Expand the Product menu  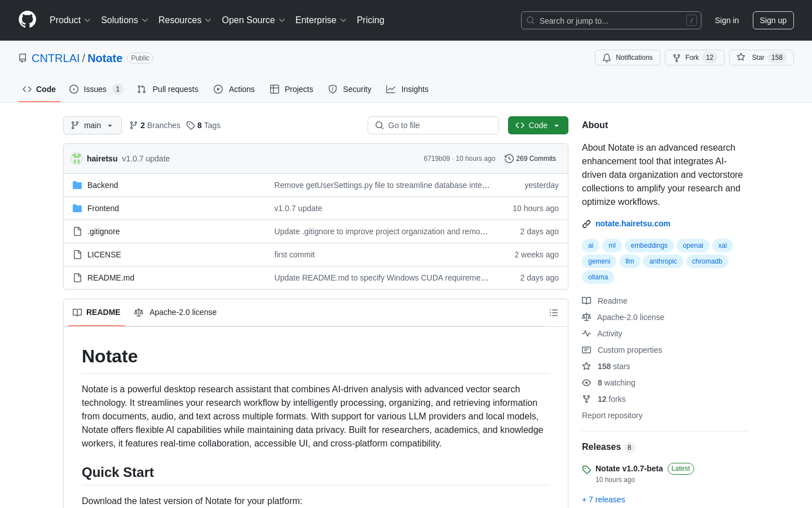coord(70,20)
